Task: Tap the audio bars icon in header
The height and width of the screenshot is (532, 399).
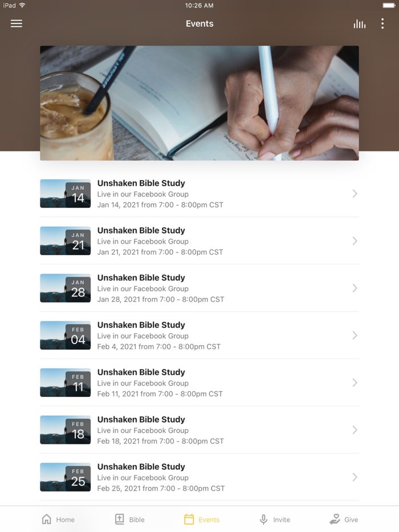Action: coord(360,24)
